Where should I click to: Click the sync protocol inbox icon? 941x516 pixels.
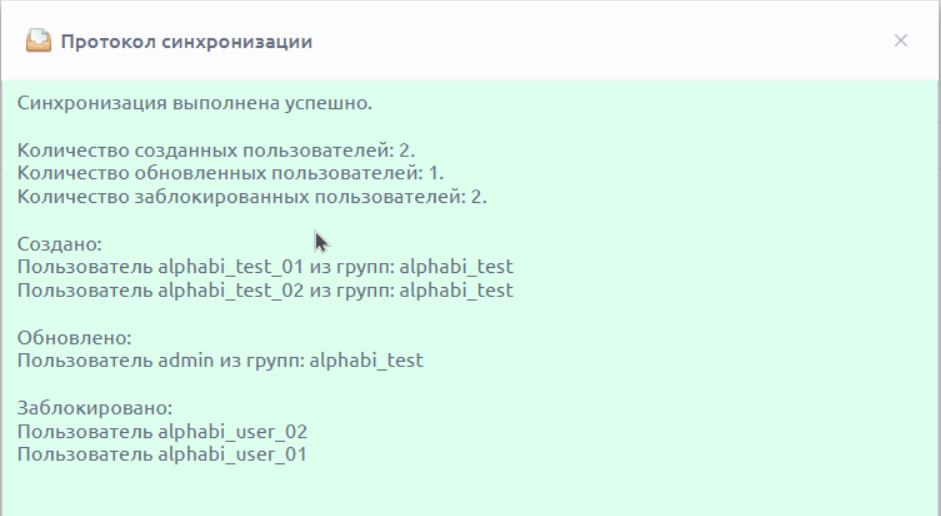click(x=38, y=41)
